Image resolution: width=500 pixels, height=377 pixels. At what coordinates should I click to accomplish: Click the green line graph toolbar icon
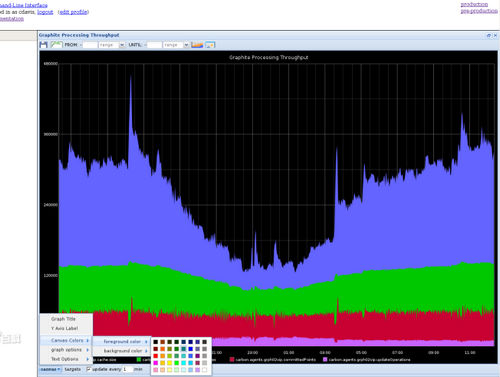[x=56, y=44]
